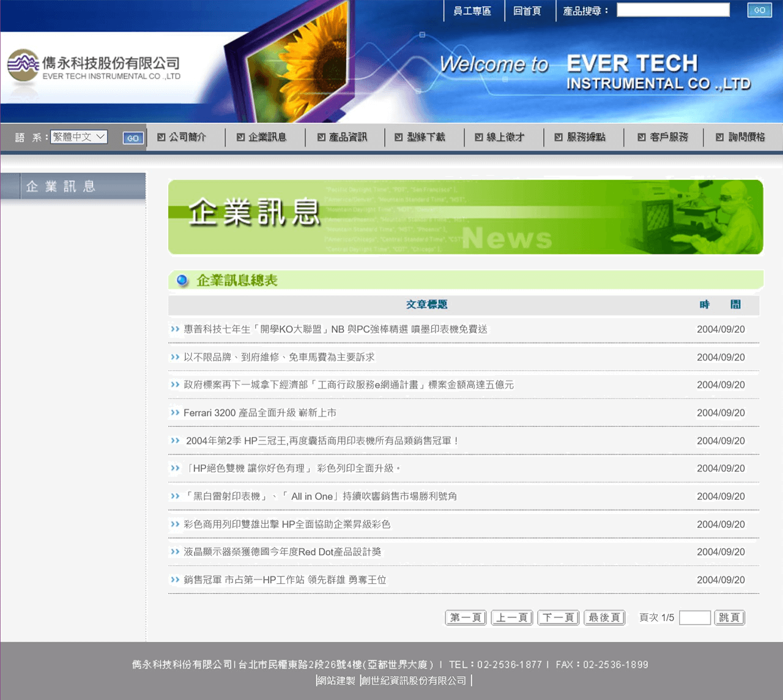Image resolution: width=783 pixels, height=700 pixels.
Task: Open 產品資訊 menu item
Action: [348, 137]
